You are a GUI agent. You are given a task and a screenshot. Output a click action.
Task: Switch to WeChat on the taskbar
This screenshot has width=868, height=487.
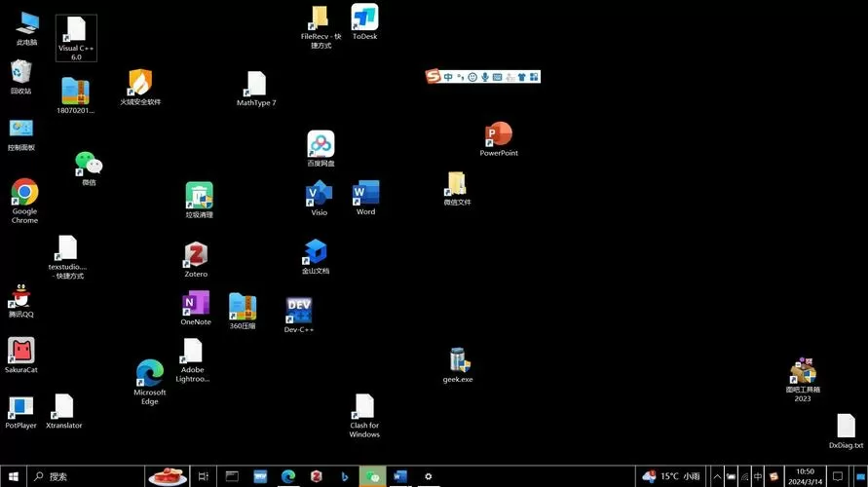pos(372,476)
